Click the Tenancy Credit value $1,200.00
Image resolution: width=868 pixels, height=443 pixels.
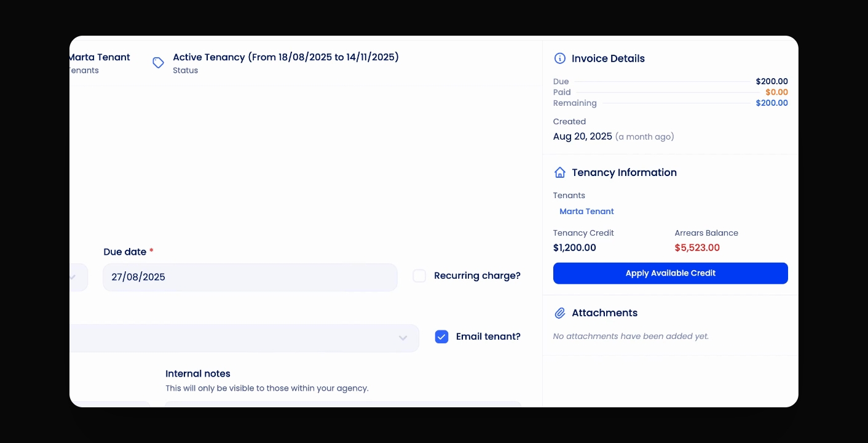point(574,248)
